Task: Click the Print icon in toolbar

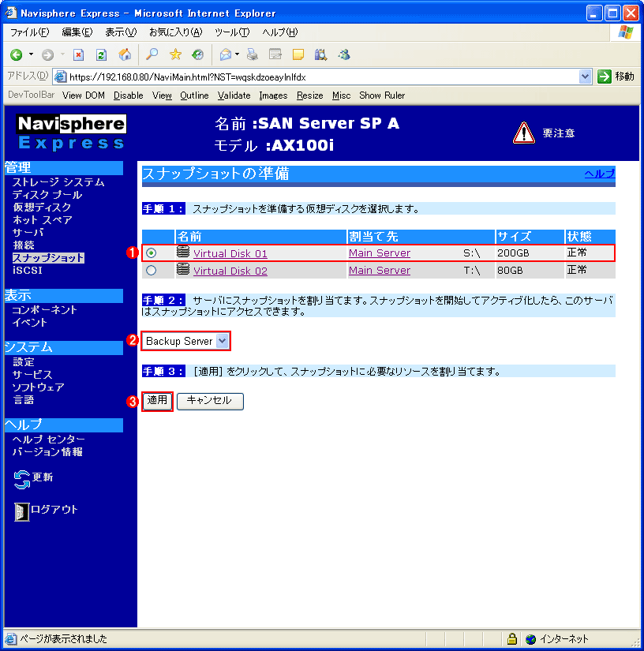Action: (252, 54)
